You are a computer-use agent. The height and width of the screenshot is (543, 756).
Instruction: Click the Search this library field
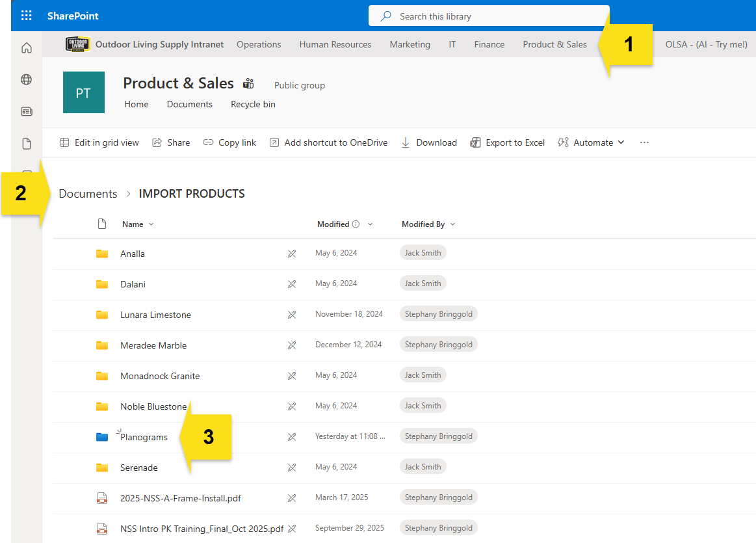tap(489, 16)
